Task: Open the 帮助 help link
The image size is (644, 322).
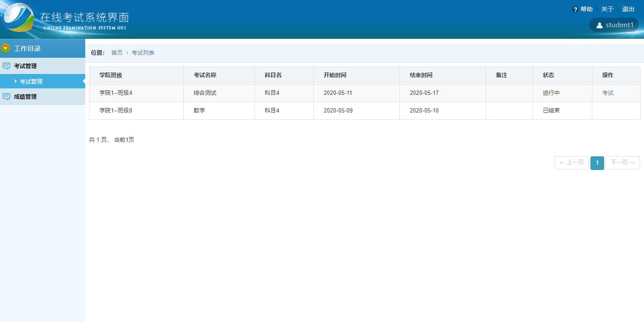Action: coord(586,9)
